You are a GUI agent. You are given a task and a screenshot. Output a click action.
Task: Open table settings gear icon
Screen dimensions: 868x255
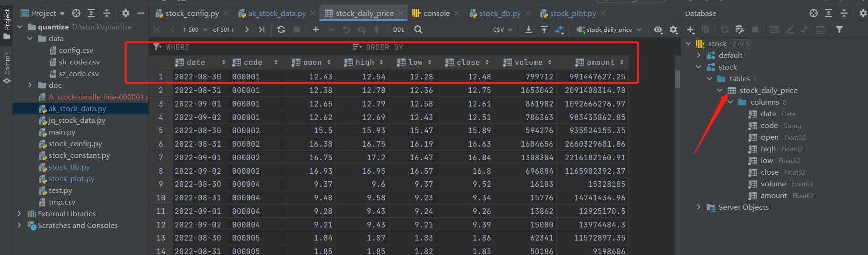pos(673,29)
